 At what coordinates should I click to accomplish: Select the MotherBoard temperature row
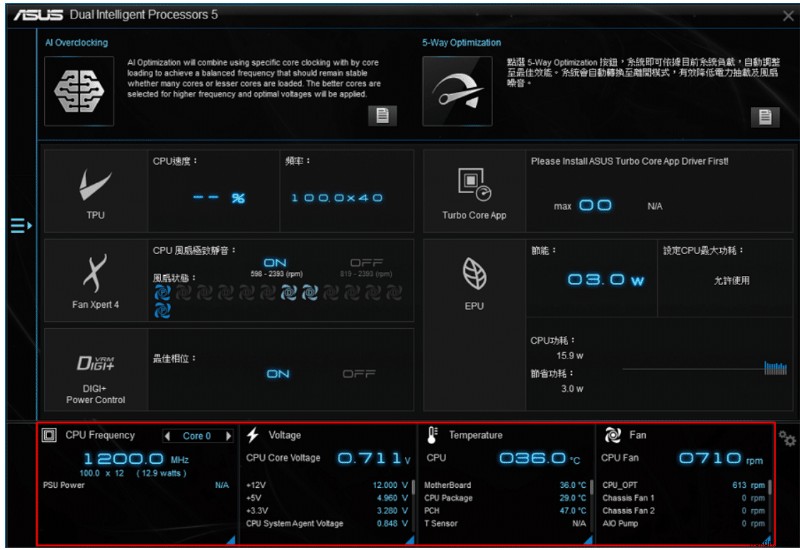click(505, 485)
